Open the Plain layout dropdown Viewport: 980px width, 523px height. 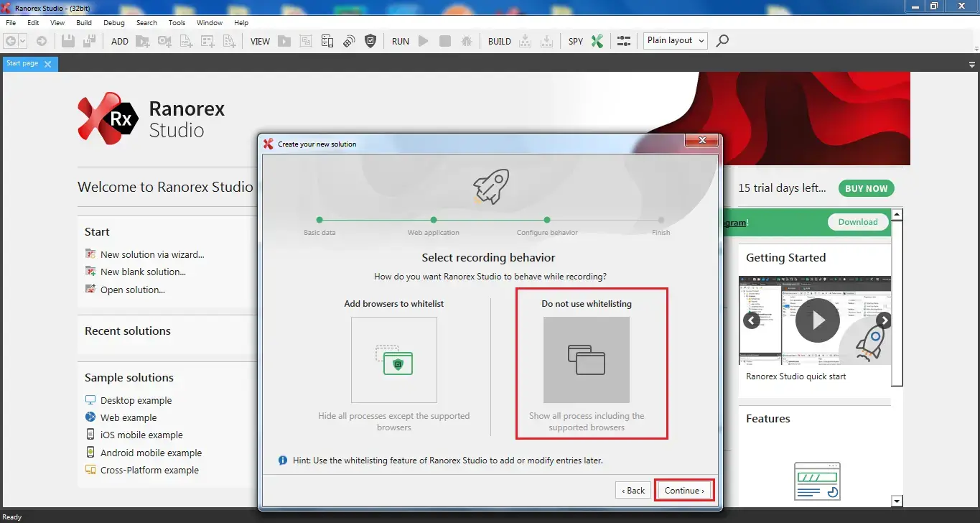(674, 40)
